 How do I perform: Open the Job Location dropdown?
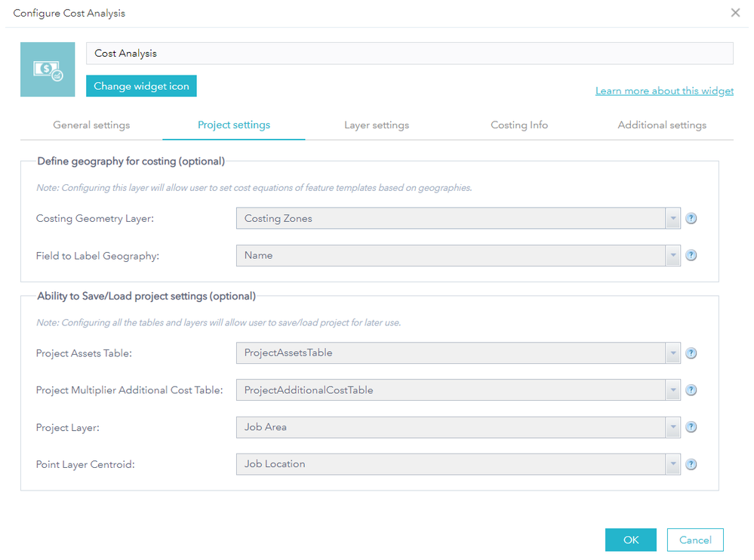pyautogui.click(x=672, y=464)
